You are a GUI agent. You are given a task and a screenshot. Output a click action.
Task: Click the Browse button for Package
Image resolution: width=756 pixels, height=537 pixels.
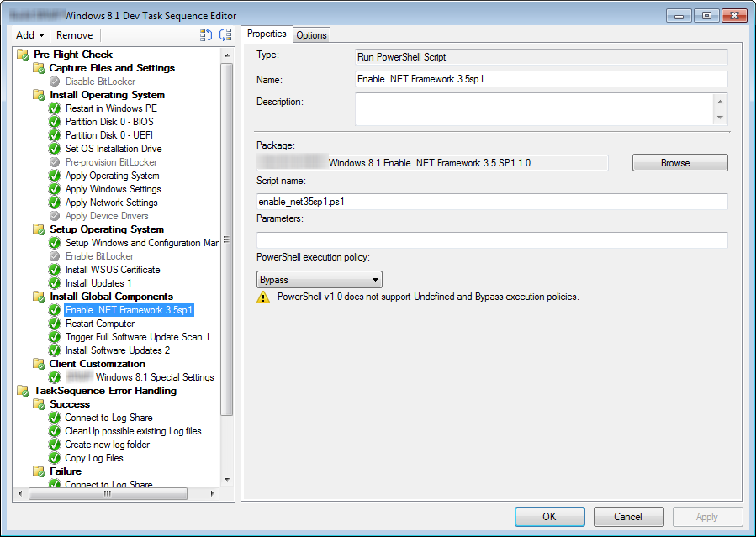tap(679, 162)
